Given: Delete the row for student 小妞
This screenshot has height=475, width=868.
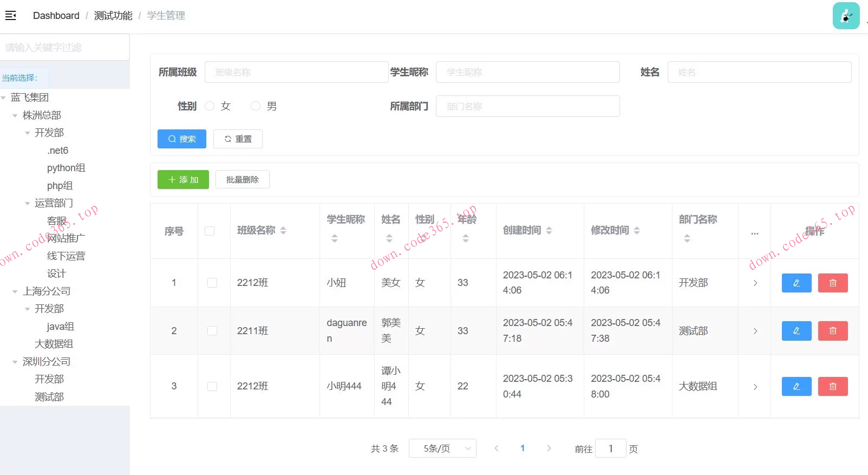Looking at the screenshot, I should (832, 283).
